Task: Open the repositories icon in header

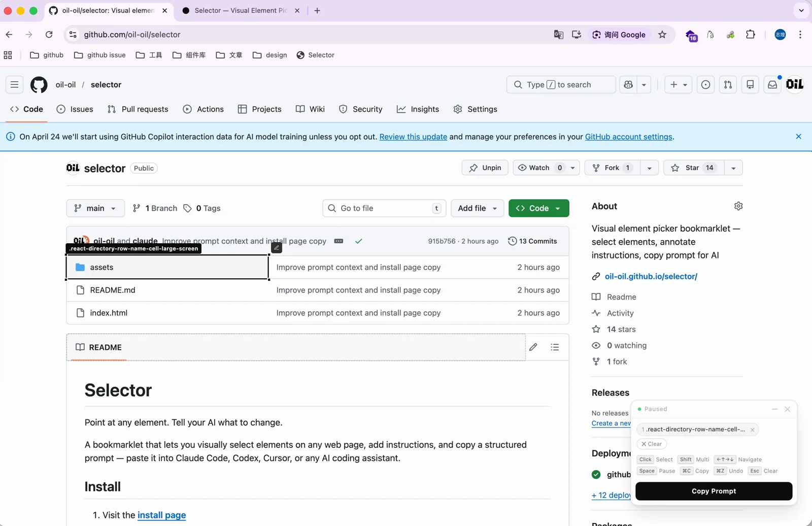Action: click(x=750, y=85)
